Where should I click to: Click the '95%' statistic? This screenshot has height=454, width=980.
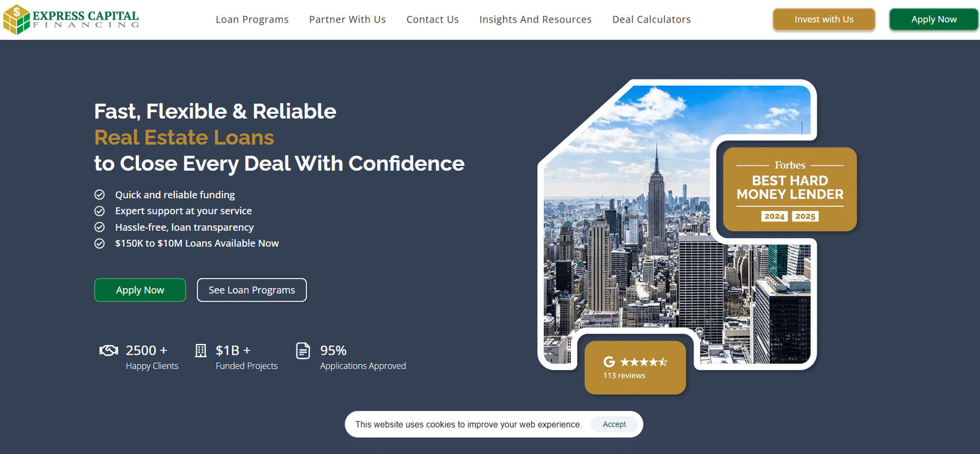click(333, 351)
